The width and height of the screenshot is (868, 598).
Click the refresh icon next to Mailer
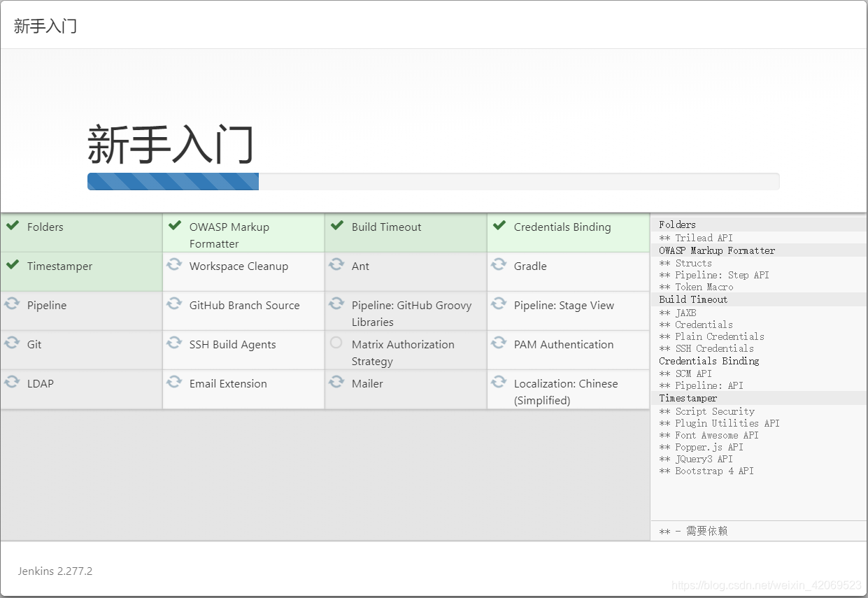click(336, 383)
